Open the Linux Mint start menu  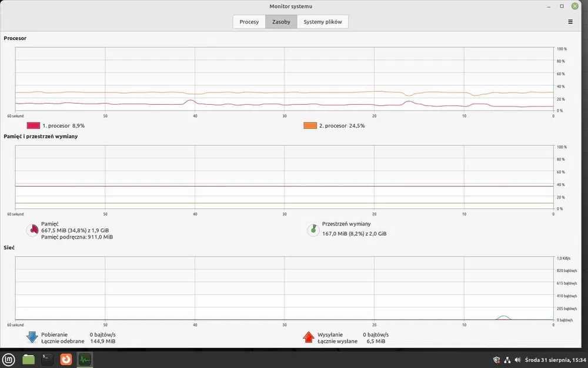(8, 359)
